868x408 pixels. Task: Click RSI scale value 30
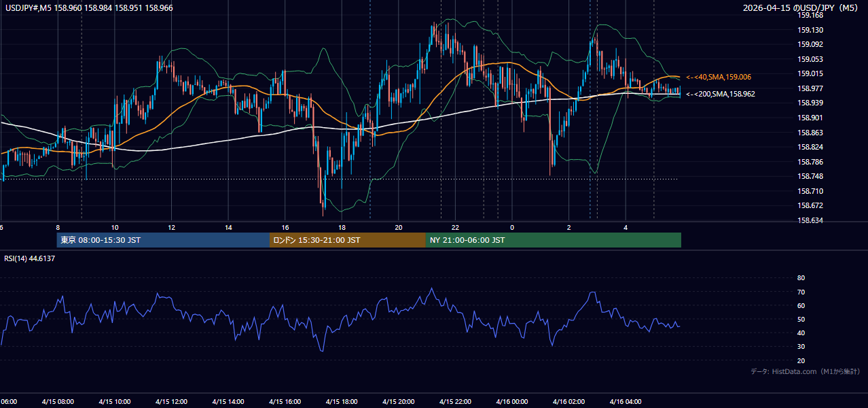801,347
